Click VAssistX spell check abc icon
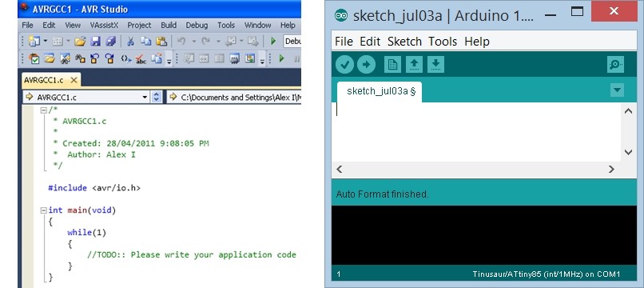Screen dimensions: 644x288 pyautogui.click(x=141, y=59)
